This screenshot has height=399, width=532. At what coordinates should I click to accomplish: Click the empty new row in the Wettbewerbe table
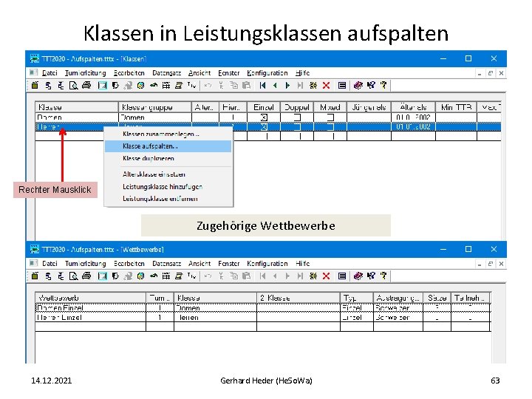click(263, 327)
